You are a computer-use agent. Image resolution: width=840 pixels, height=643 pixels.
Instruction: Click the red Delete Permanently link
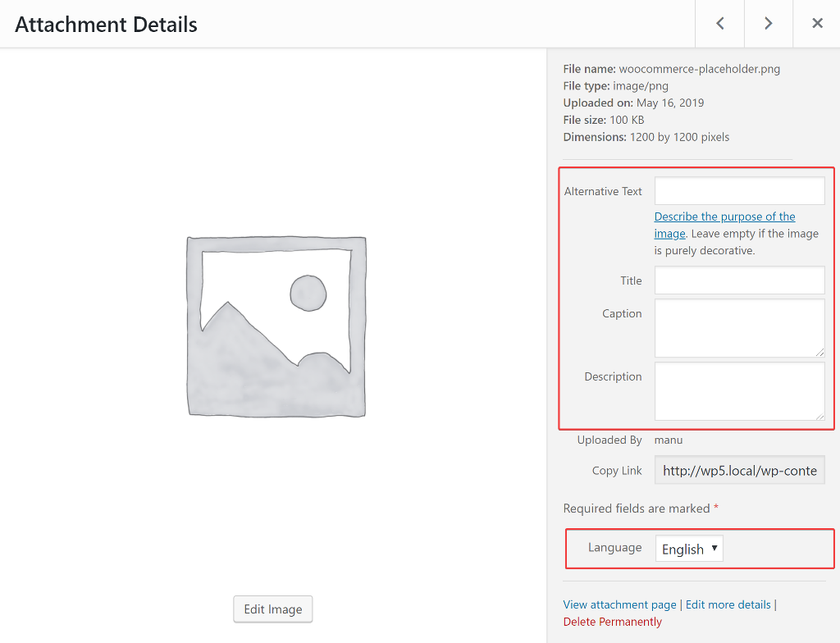coord(612,622)
